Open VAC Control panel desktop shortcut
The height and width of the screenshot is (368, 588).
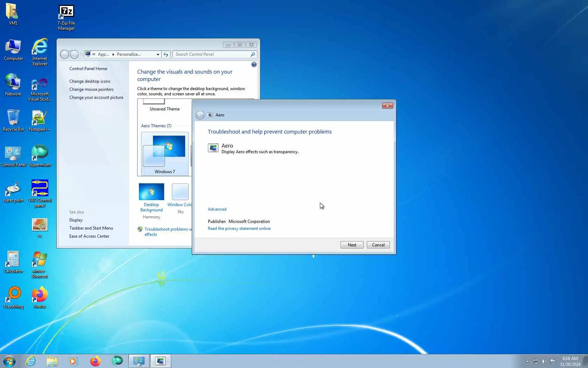tap(40, 193)
